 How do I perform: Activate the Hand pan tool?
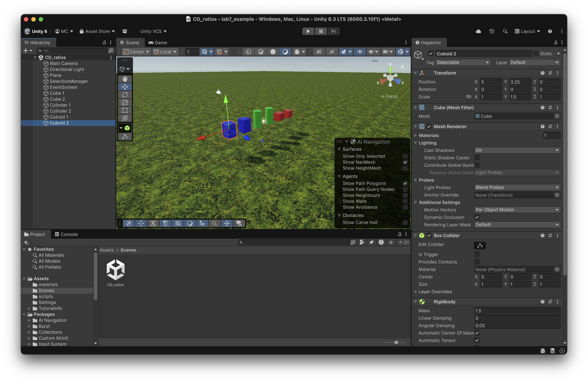pos(125,79)
